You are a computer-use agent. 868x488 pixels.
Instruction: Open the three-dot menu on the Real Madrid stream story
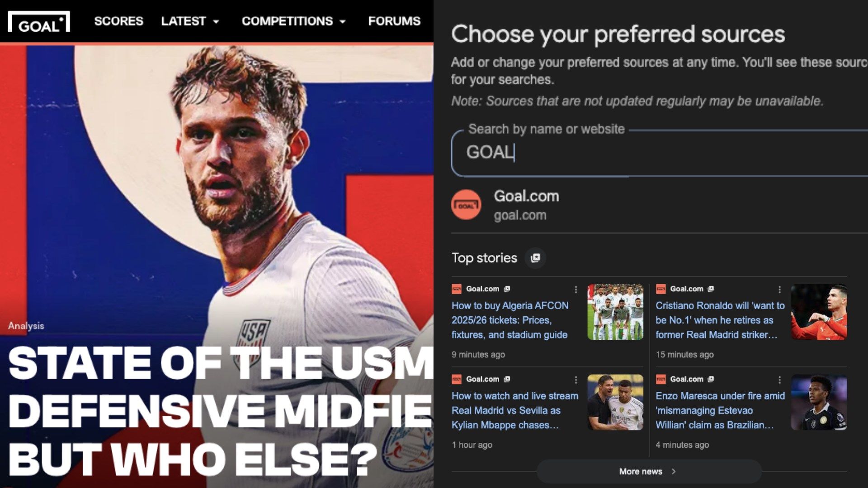tap(576, 379)
